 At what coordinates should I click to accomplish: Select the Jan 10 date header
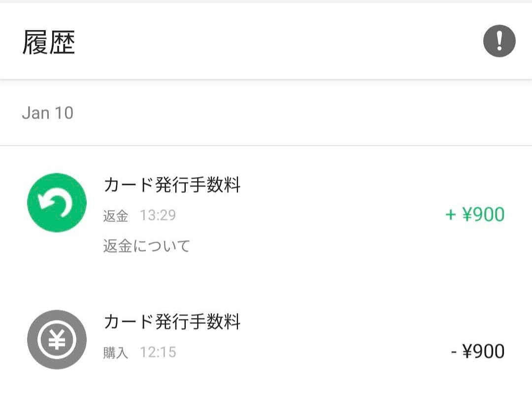tap(48, 113)
